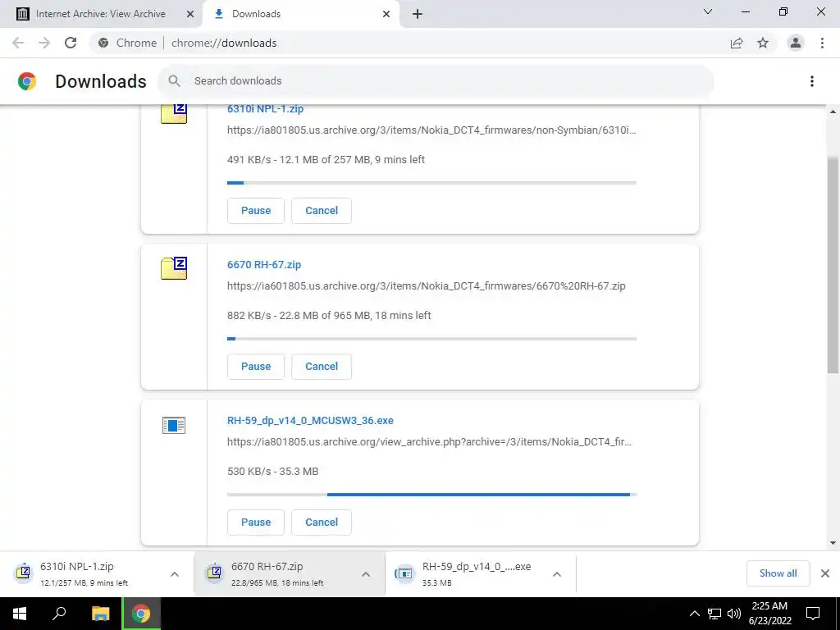Bookmark this page with the star icon
This screenshot has height=630, width=840.
point(763,43)
